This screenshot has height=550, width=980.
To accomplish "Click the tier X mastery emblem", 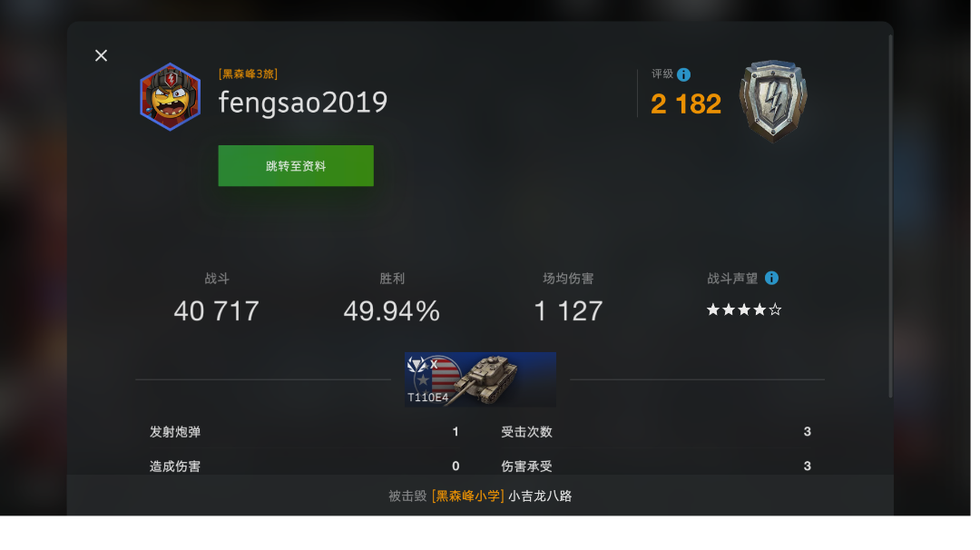I will click(x=422, y=365).
